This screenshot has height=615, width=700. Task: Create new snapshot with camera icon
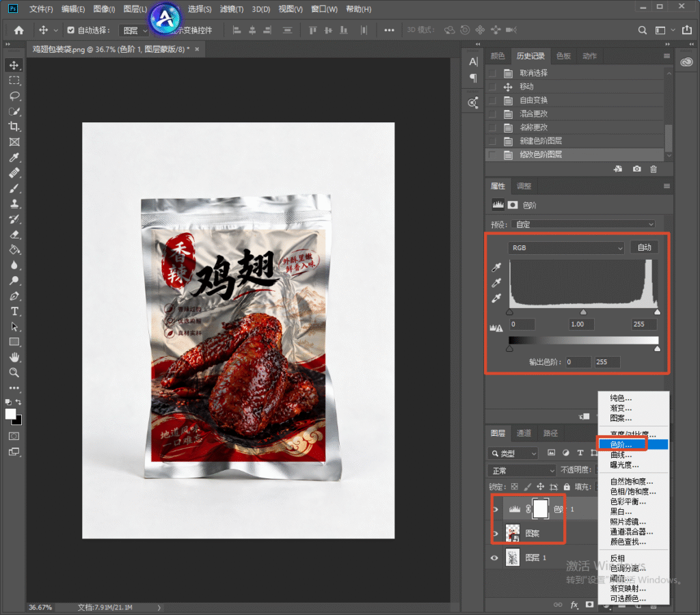(636, 169)
